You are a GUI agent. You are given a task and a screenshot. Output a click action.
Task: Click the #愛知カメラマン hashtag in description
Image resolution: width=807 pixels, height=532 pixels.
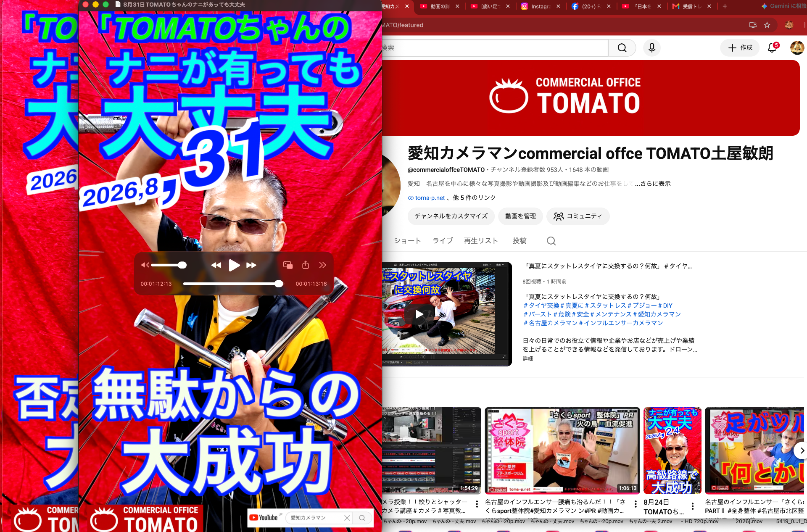click(657, 314)
